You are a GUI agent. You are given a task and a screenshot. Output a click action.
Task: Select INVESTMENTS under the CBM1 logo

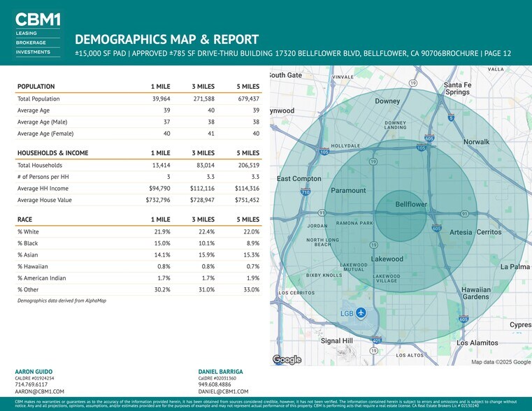pos(33,52)
